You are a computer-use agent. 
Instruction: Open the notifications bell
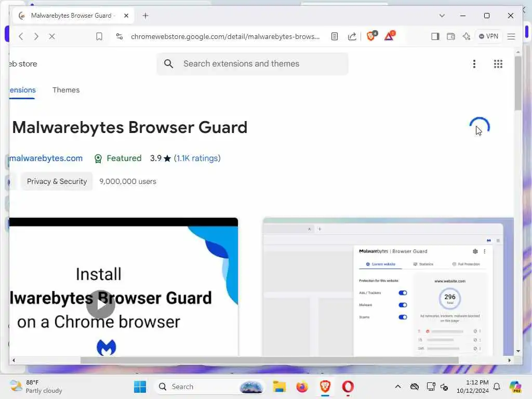coord(497,387)
